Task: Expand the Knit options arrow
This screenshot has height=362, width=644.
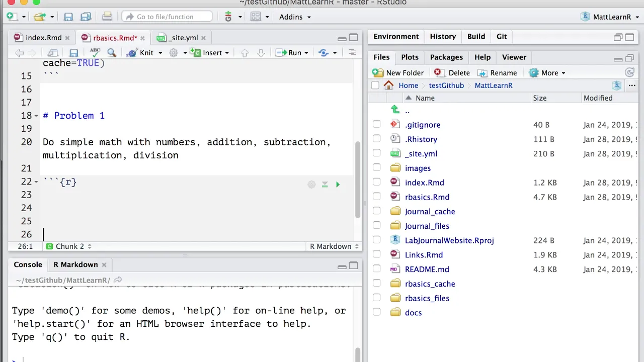Action: (x=160, y=53)
